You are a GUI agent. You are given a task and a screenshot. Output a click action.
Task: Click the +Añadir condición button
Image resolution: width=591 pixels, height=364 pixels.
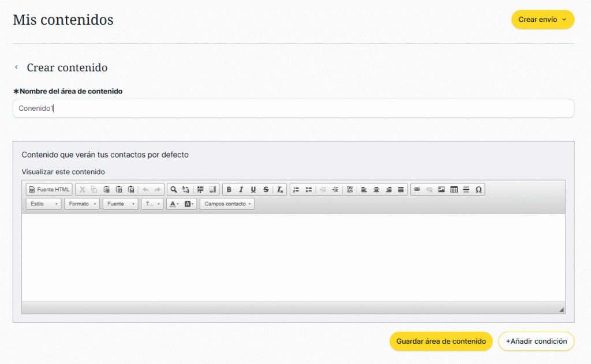536,341
